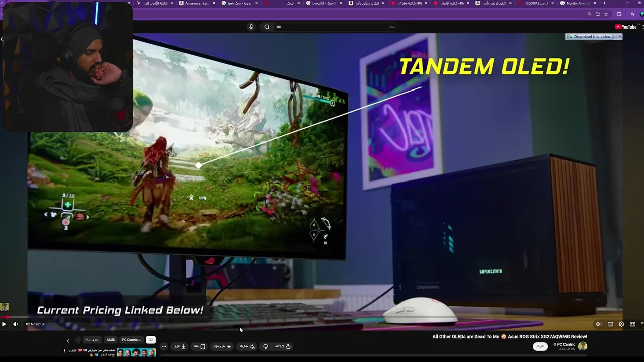Viewport: 644px width, 362px height.
Task: Click the PC Centric channel avatar
Action: pyautogui.click(x=583, y=346)
